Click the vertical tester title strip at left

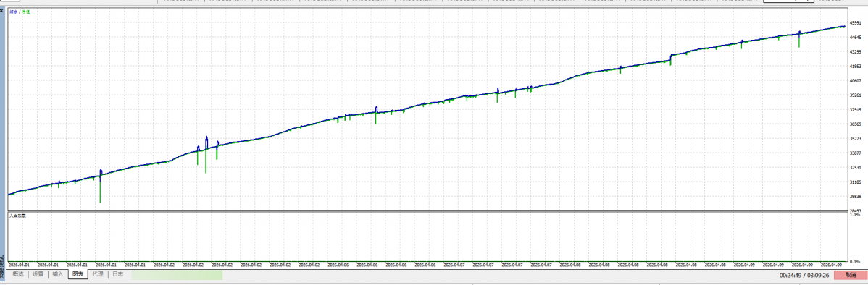[x=2, y=144]
